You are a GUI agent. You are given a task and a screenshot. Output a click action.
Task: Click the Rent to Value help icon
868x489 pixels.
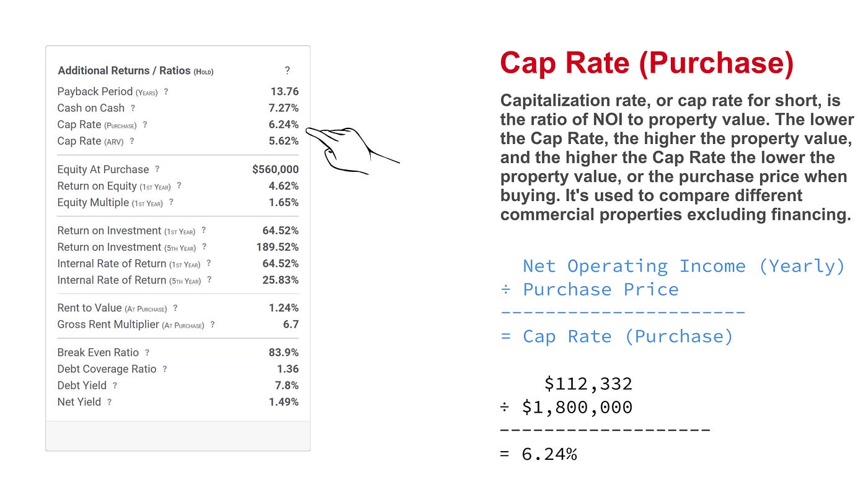(x=175, y=308)
